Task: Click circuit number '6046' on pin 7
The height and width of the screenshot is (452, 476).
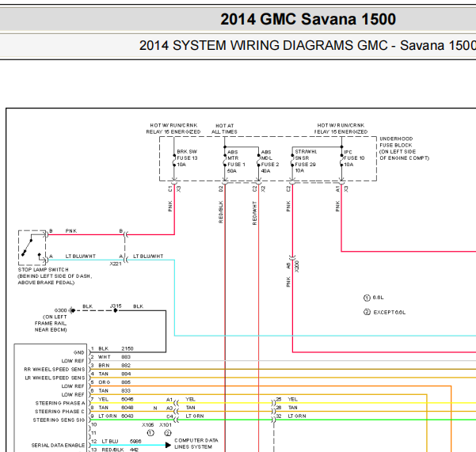Action: click(x=128, y=399)
